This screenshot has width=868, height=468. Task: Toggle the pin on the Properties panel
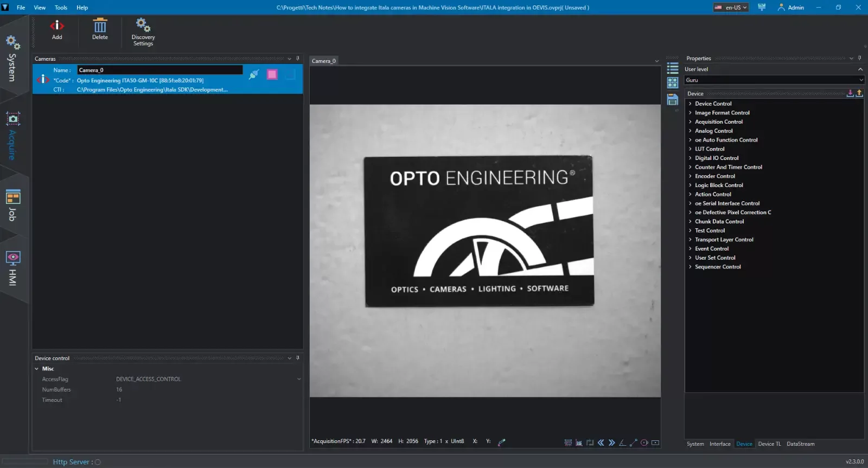click(x=860, y=58)
